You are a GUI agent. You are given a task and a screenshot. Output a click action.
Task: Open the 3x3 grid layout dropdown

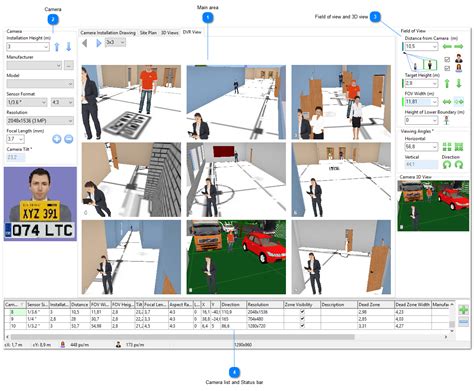122,42
